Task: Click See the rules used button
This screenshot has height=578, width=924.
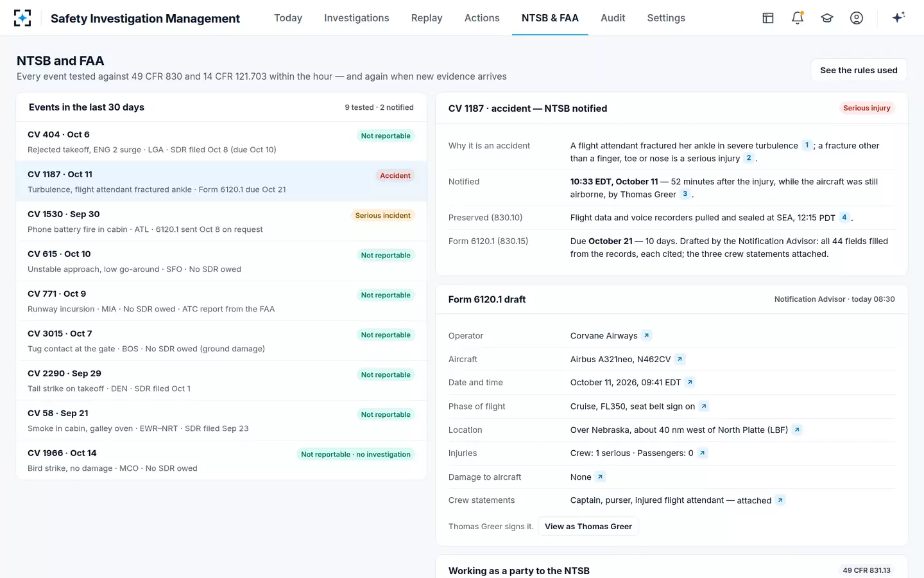Action: pos(859,70)
